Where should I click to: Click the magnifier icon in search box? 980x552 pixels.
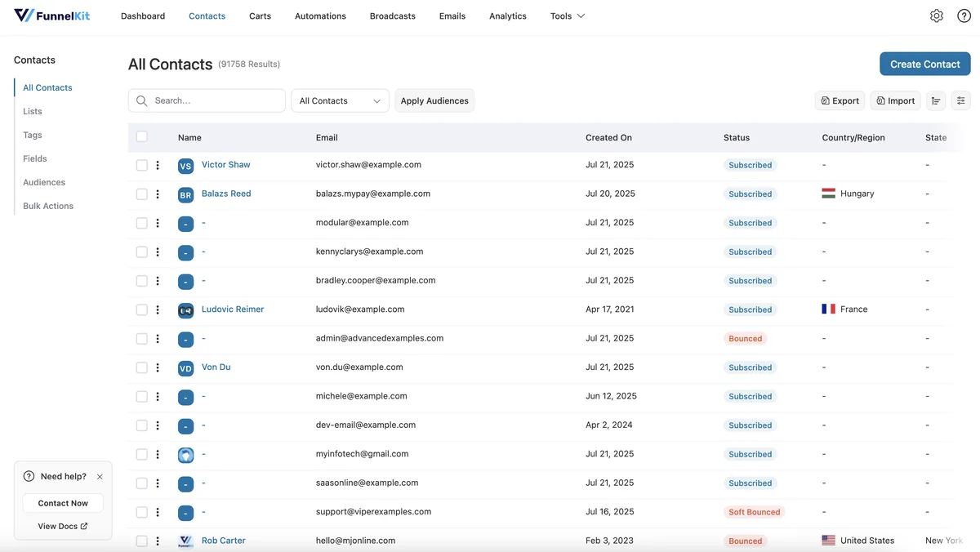[x=142, y=100]
